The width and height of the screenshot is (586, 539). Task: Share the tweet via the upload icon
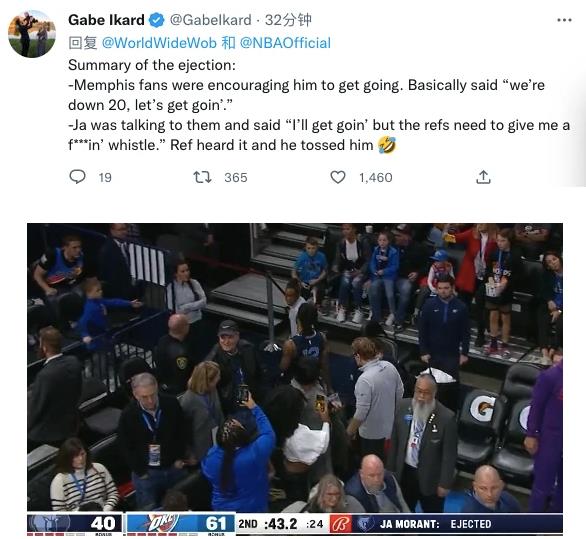[x=483, y=177]
